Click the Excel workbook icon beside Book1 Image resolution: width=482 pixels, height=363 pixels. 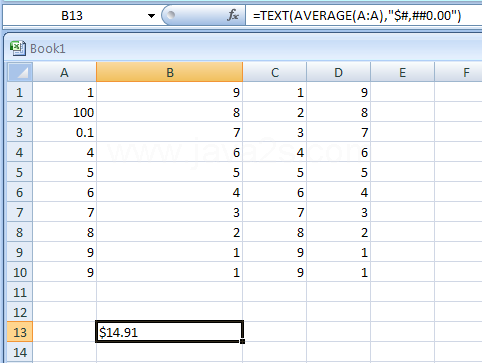(17, 48)
